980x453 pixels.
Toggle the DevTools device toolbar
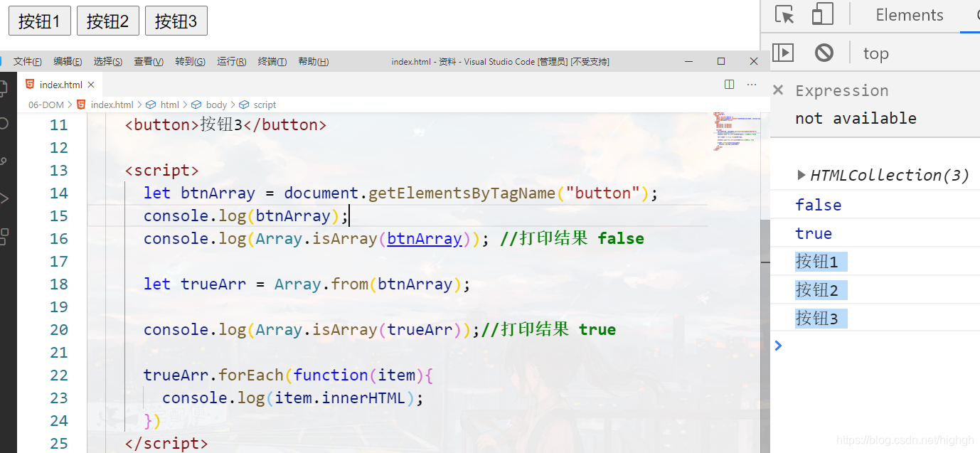(823, 15)
